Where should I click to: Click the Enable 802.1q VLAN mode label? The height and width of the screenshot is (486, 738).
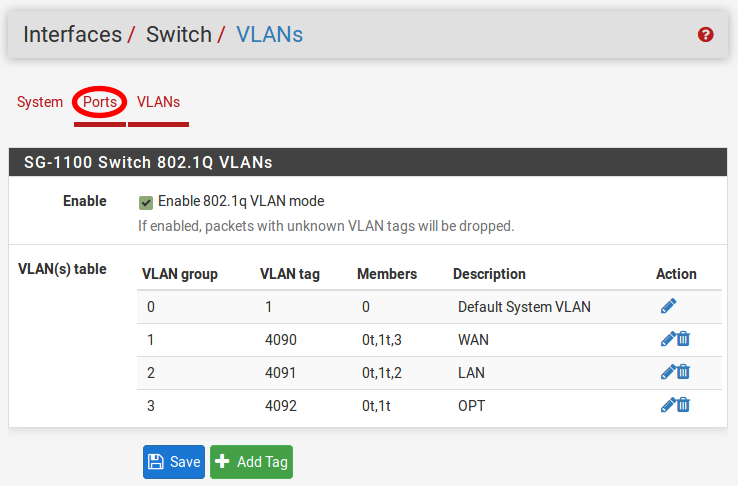241,201
